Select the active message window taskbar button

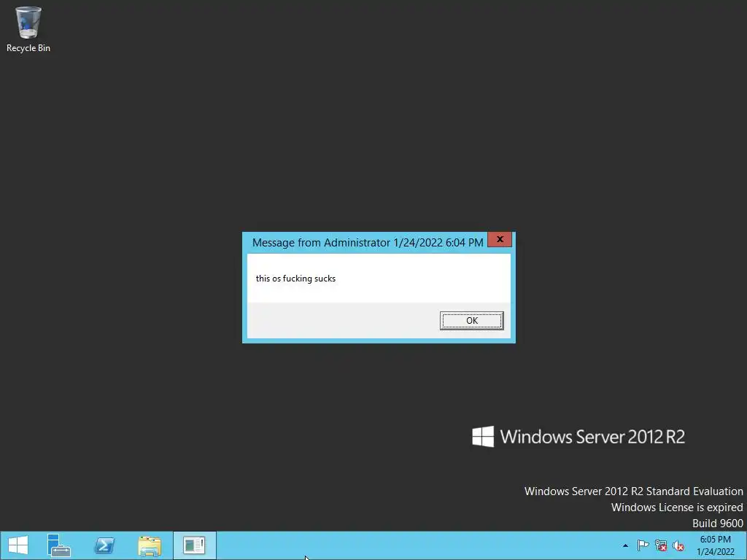pyautogui.click(x=194, y=545)
